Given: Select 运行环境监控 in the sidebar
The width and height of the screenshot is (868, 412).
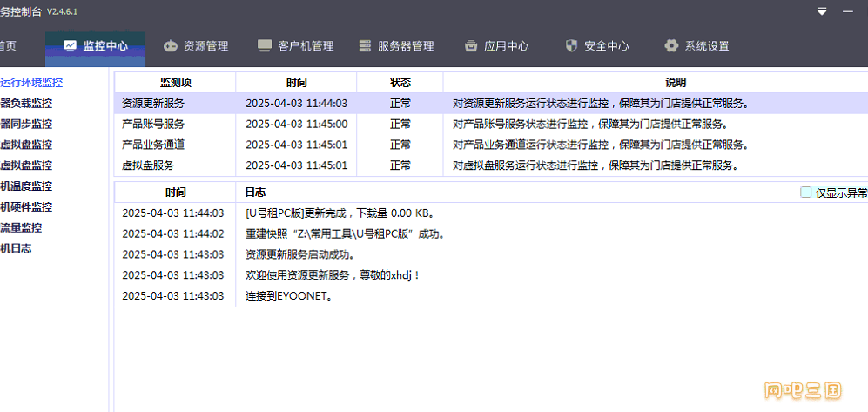Looking at the screenshot, I should [31, 83].
